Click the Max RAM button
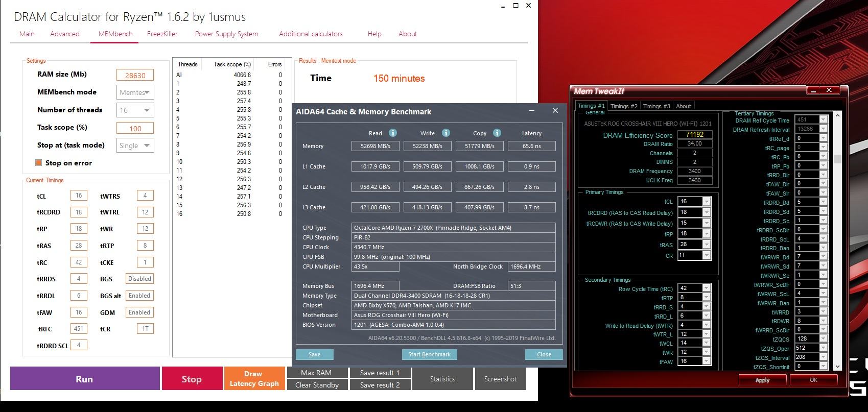The image size is (868, 412). coord(317,373)
